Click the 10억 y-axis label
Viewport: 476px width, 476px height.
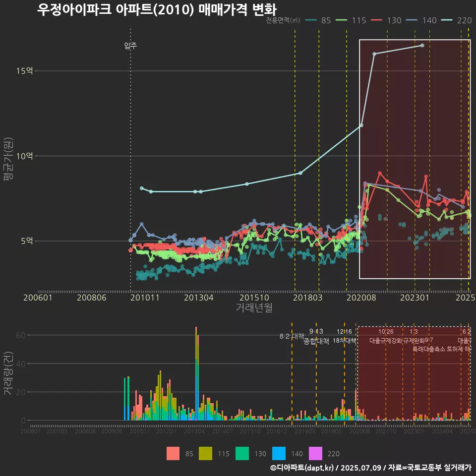pyautogui.click(x=25, y=156)
